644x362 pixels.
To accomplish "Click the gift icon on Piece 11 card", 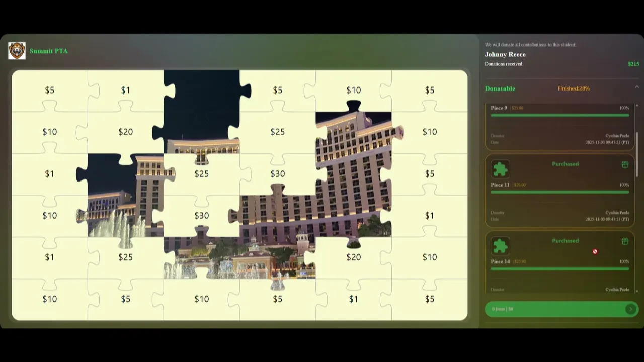I will [x=625, y=164].
